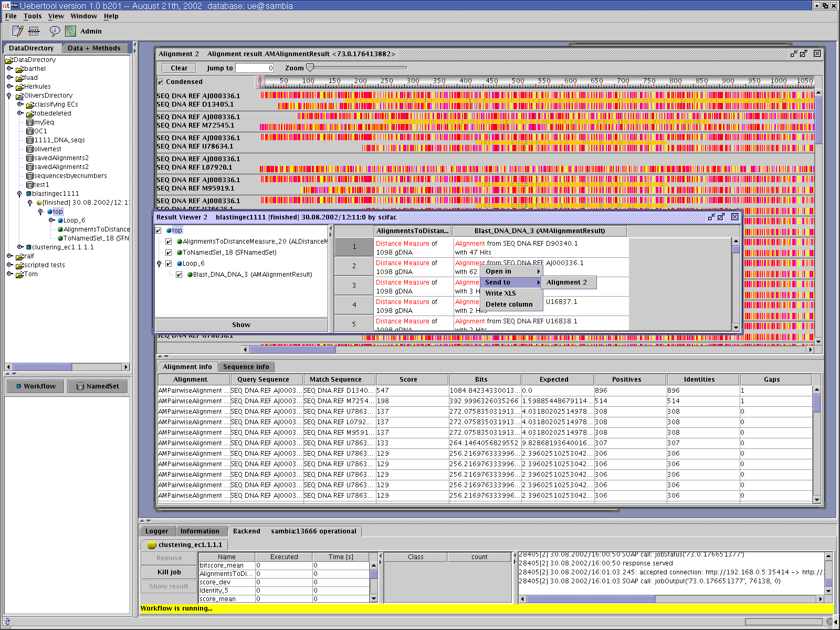The width and height of the screenshot is (840, 630).
Task: Expand the Herkules folder node
Action: [x=9, y=86]
